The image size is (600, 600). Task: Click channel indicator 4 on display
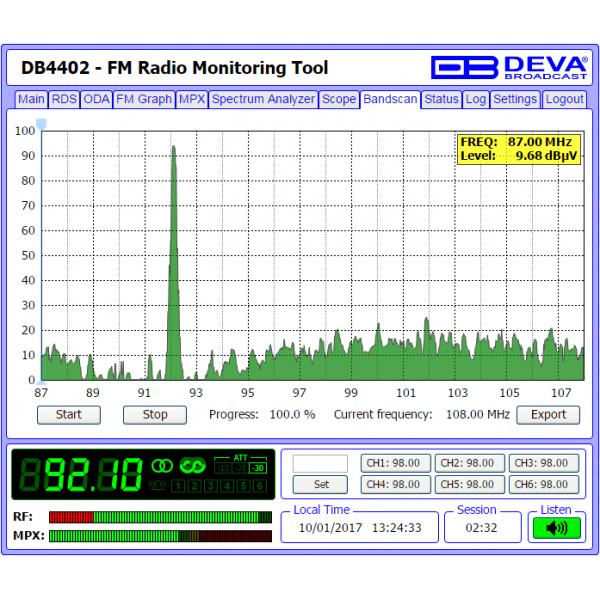pyautogui.click(x=227, y=486)
